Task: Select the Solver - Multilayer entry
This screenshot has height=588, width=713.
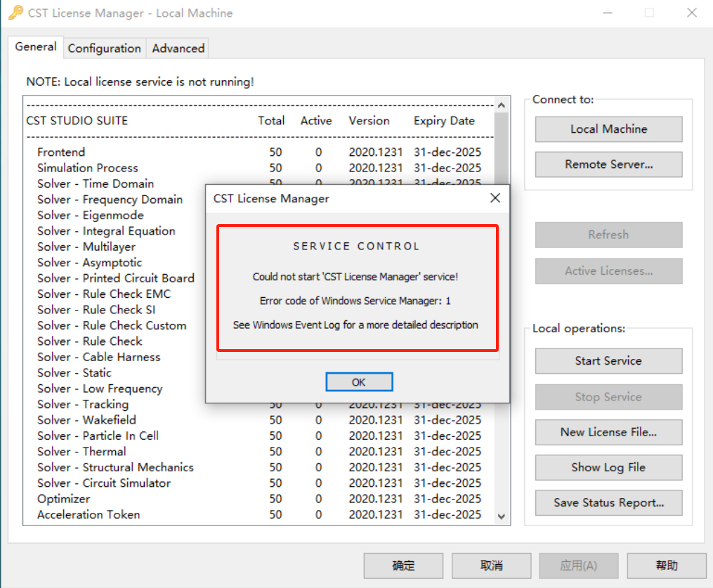Action: click(86, 247)
